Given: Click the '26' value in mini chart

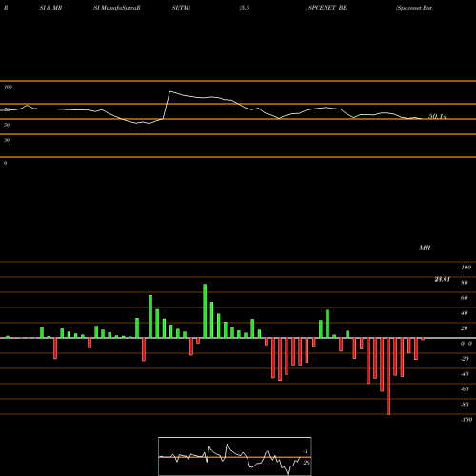Looking at the screenshot, I should [307, 463].
